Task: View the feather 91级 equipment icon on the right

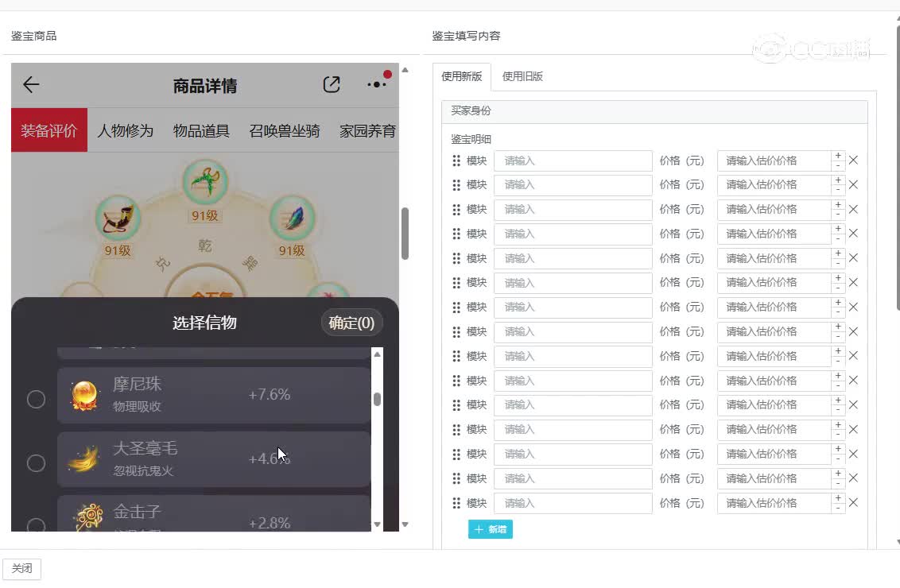Action: (x=292, y=218)
